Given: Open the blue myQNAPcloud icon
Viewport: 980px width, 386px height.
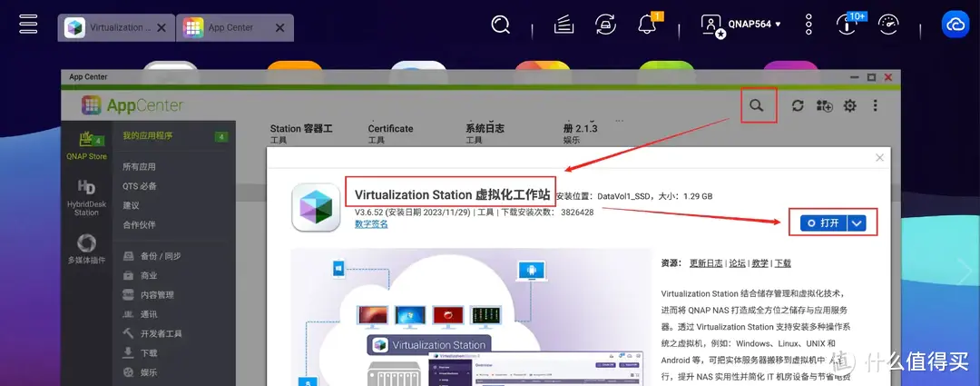Looking at the screenshot, I should [x=955, y=25].
